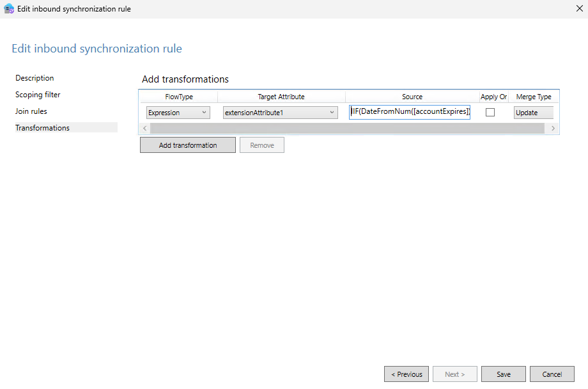Open the Merge Type dropdown showing Update
This screenshot has height=389, width=588.
click(x=533, y=112)
